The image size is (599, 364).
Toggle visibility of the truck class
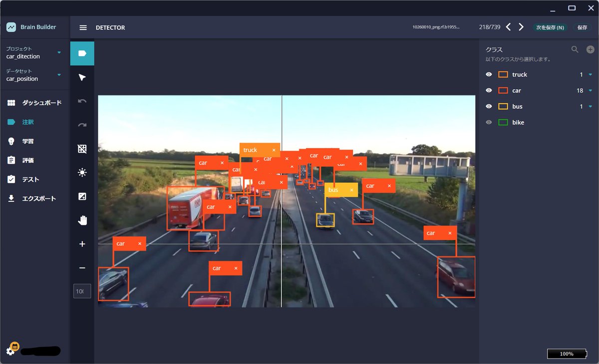click(489, 74)
